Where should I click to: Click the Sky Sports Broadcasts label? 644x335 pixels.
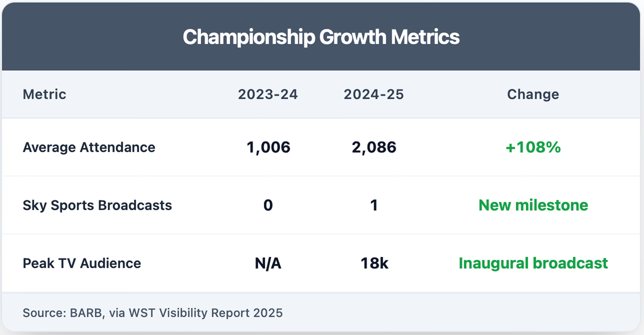click(97, 205)
